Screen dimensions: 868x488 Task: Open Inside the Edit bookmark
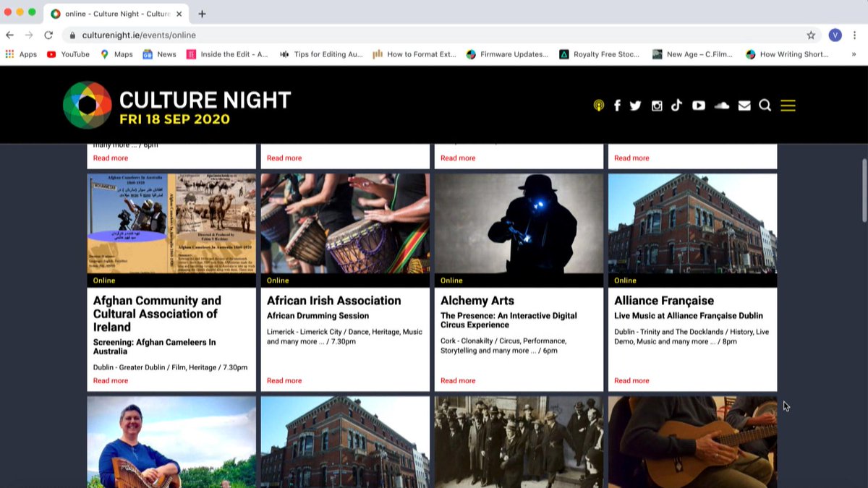click(227, 54)
